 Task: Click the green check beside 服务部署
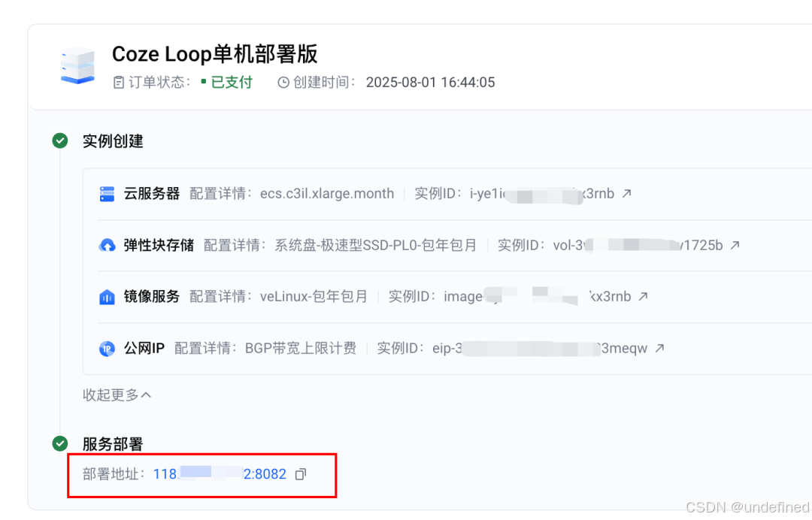tap(60, 443)
